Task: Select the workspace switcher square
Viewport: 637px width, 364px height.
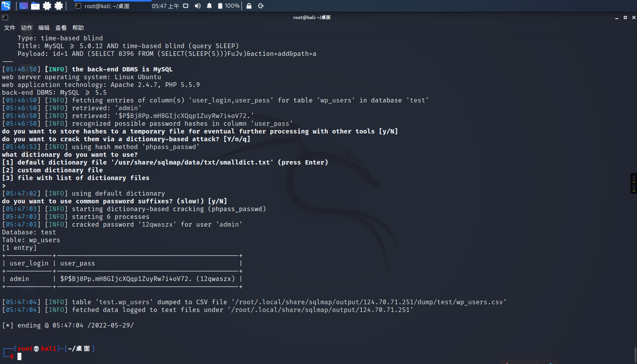Action: click(x=23, y=6)
